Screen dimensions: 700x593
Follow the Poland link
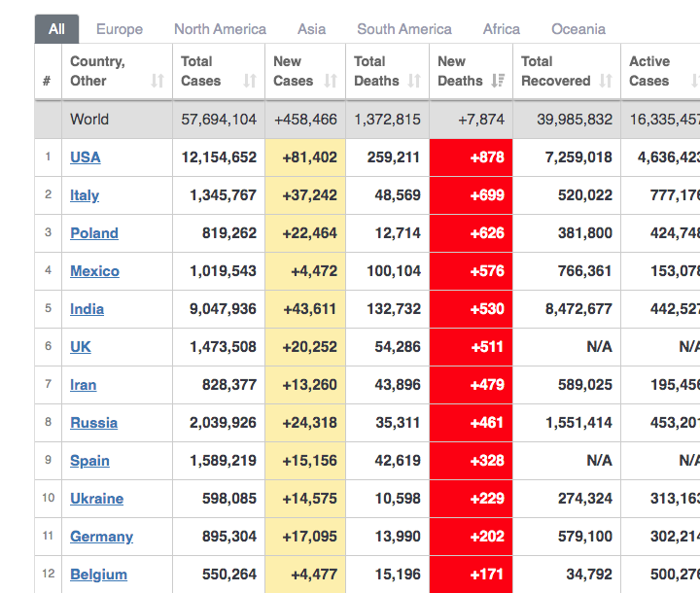coord(93,233)
